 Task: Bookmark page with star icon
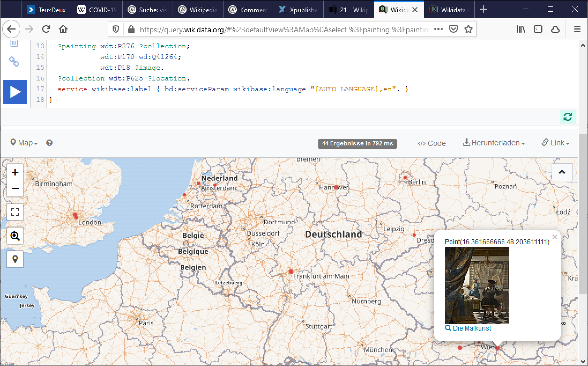click(x=468, y=29)
